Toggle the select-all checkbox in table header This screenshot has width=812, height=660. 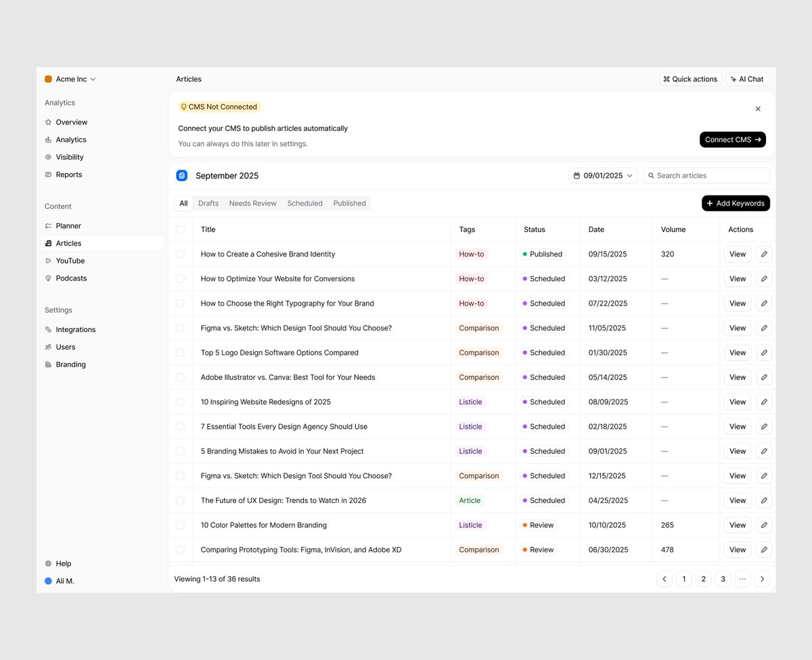point(180,229)
